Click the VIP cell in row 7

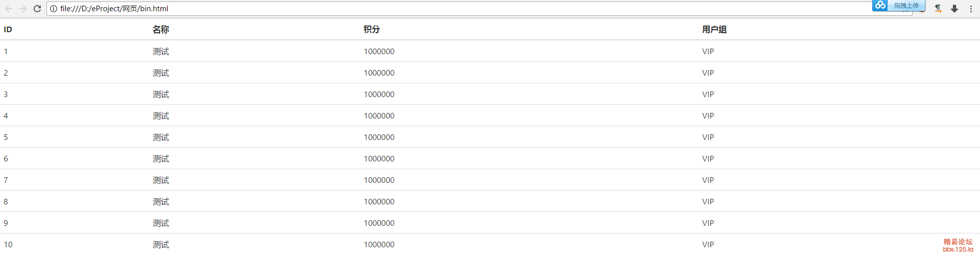[708, 180]
